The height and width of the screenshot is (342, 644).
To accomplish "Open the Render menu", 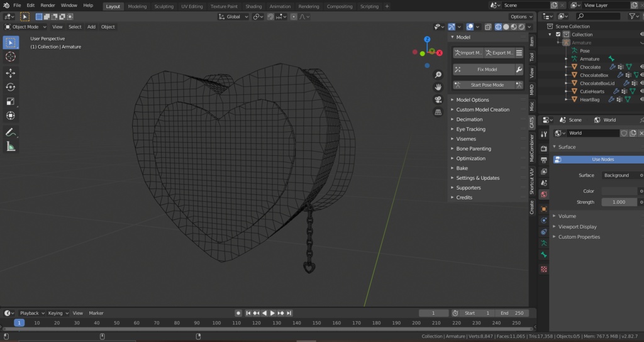I will (48, 6).
